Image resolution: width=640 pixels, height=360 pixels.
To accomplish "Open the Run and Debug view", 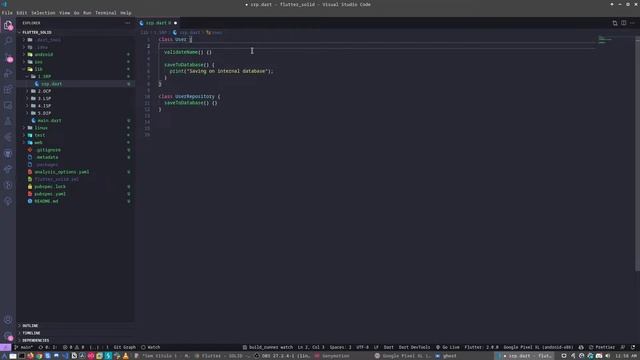I will pyautogui.click(x=8, y=73).
